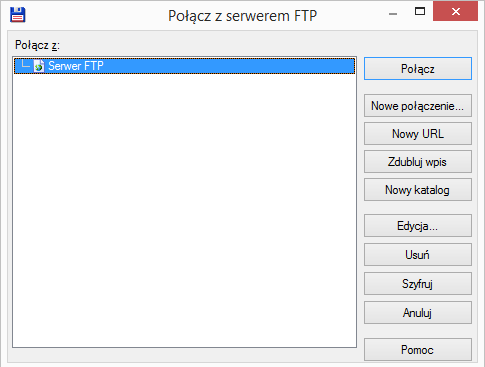Click the Połącz z: label

37,45
